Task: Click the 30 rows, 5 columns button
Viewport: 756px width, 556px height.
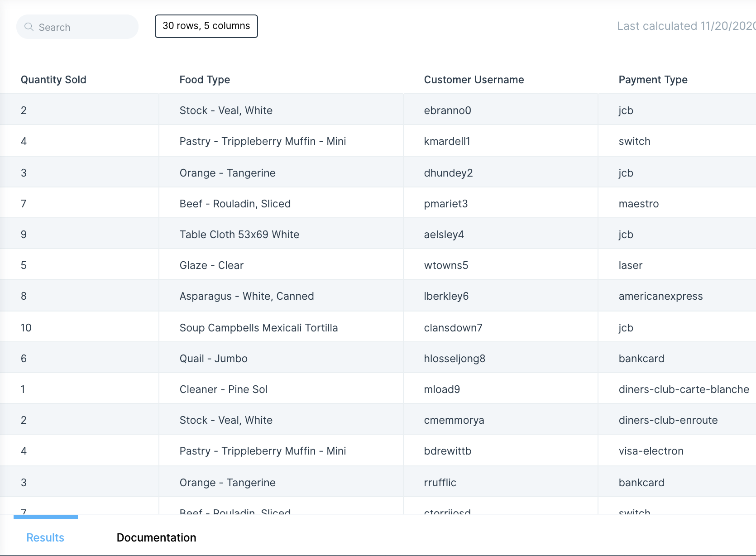Action: point(206,26)
